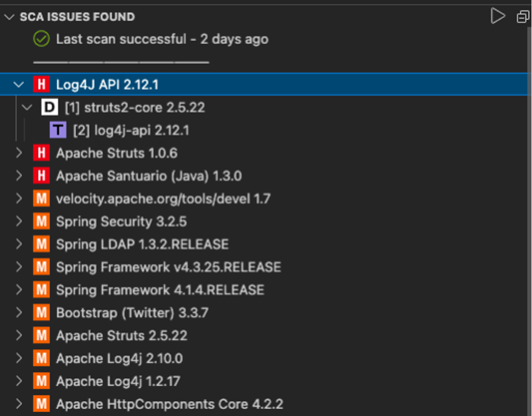Expand Apache Struts 1.0.6
The width and height of the screenshot is (532, 416).
pos(19,153)
